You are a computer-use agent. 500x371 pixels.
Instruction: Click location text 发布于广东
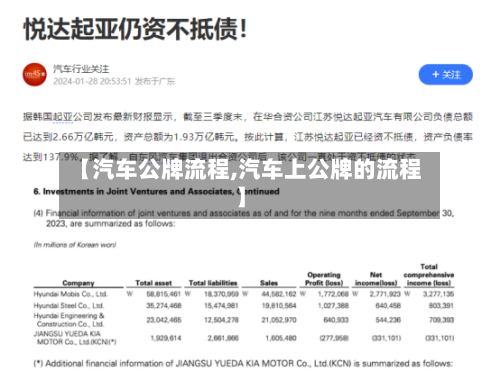[x=155, y=81]
